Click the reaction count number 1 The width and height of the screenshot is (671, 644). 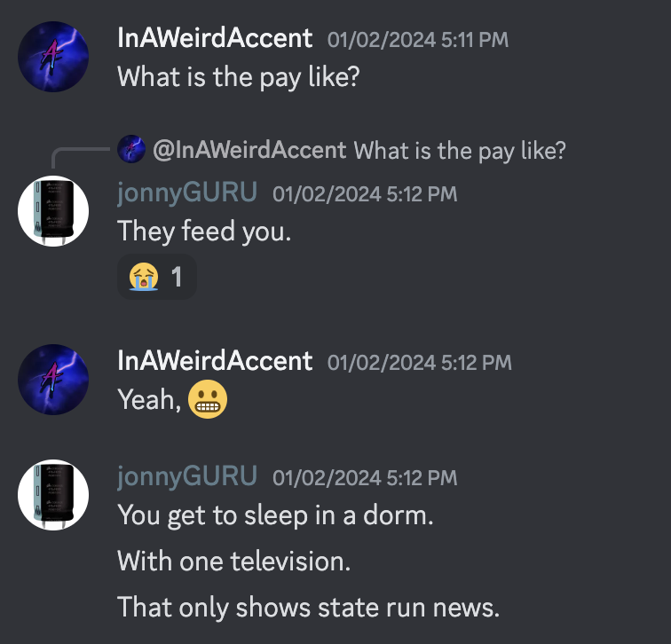[x=177, y=277]
